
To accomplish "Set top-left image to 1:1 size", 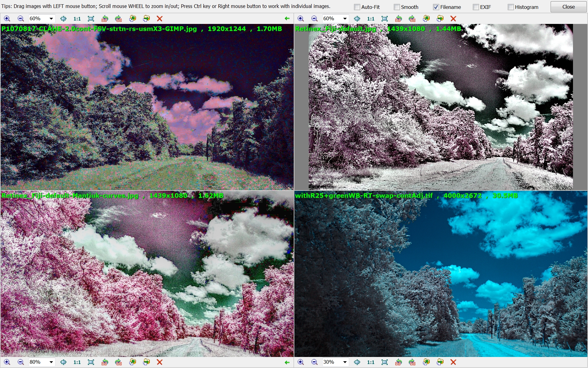I will point(77,19).
